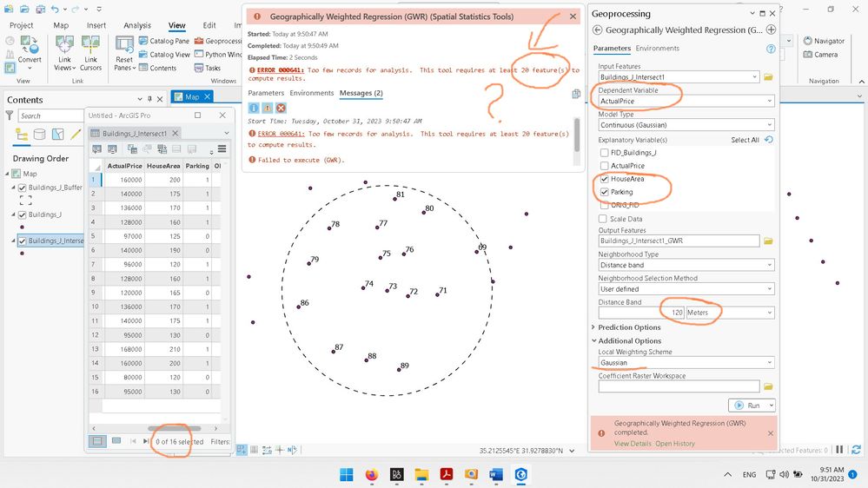Check the ORIG_FID explanatory variable

tap(605, 205)
